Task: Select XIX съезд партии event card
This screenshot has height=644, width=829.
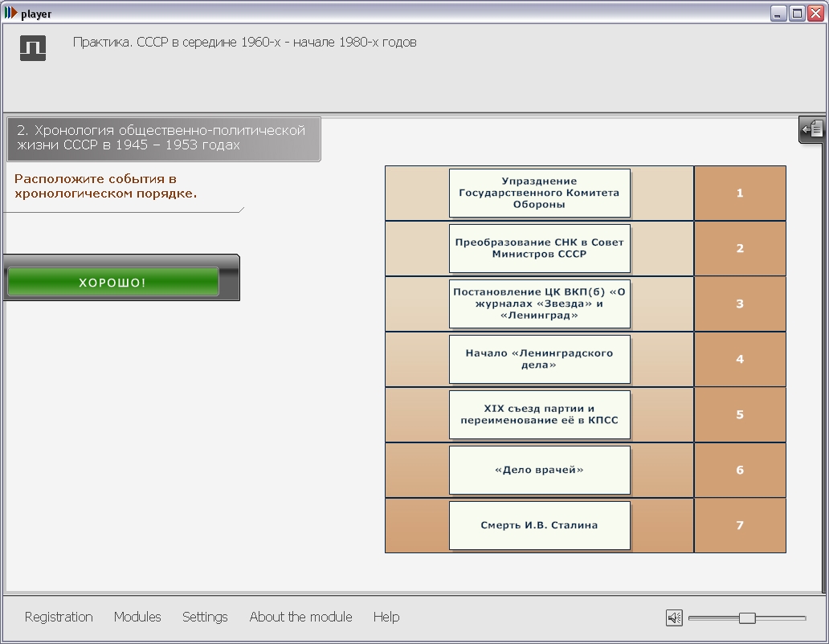Action: (539, 415)
